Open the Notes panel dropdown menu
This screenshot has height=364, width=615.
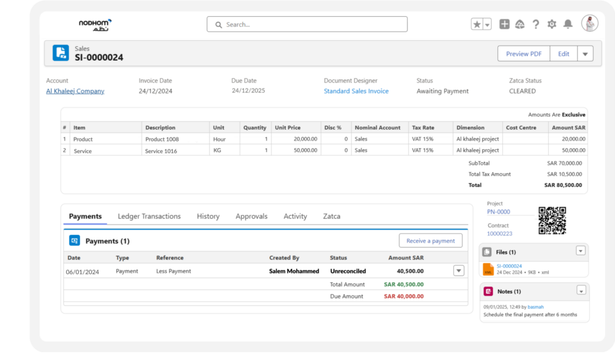(581, 290)
